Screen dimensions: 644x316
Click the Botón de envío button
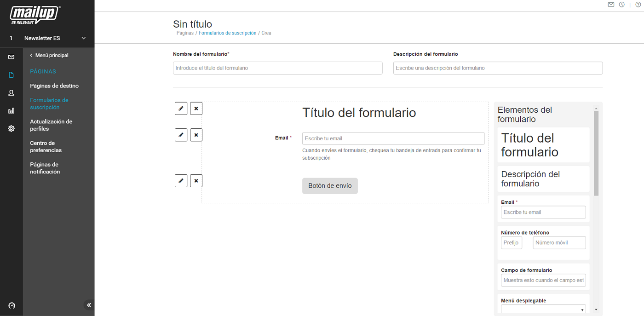[x=330, y=186]
